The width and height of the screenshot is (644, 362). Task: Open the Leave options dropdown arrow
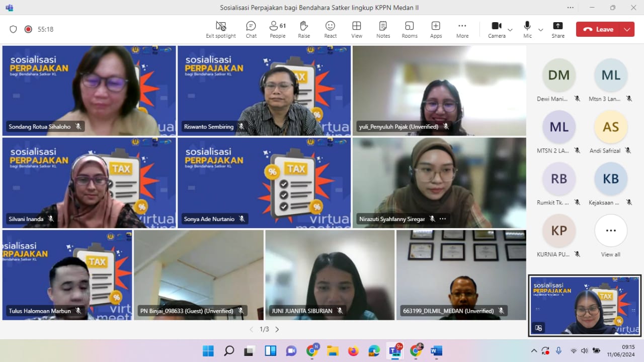pos(627,29)
